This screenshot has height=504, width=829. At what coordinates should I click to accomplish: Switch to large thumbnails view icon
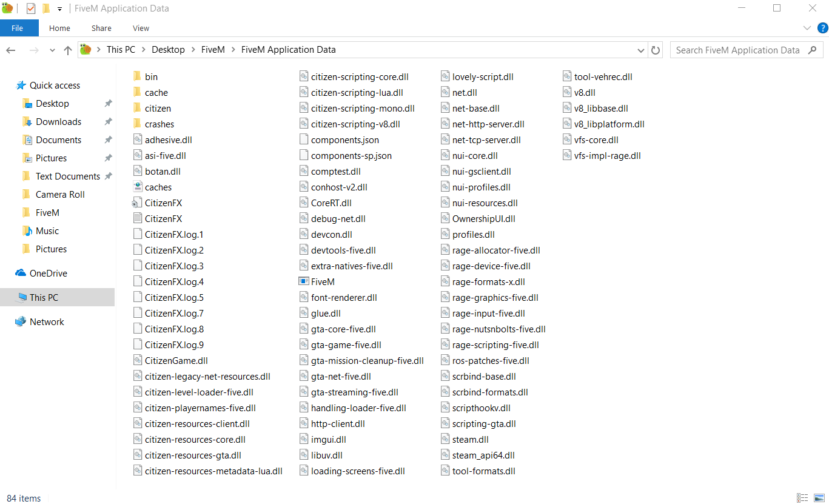[820, 498]
